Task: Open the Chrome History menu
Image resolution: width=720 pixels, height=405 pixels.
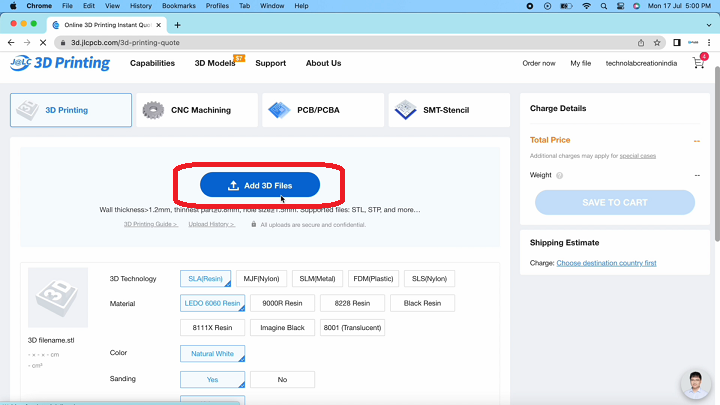Action: point(141,6)
